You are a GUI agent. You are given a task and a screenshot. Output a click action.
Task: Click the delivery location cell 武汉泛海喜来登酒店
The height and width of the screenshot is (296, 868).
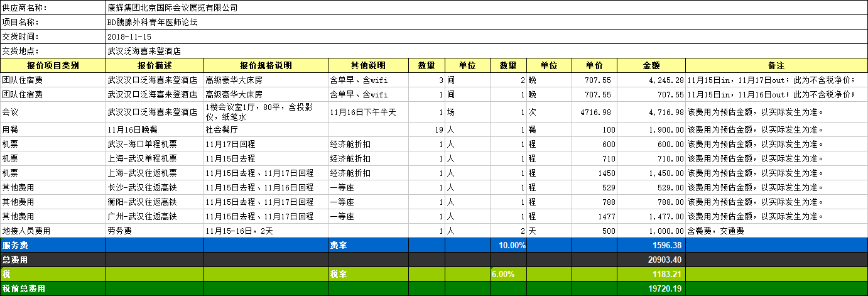pos(148,51)
